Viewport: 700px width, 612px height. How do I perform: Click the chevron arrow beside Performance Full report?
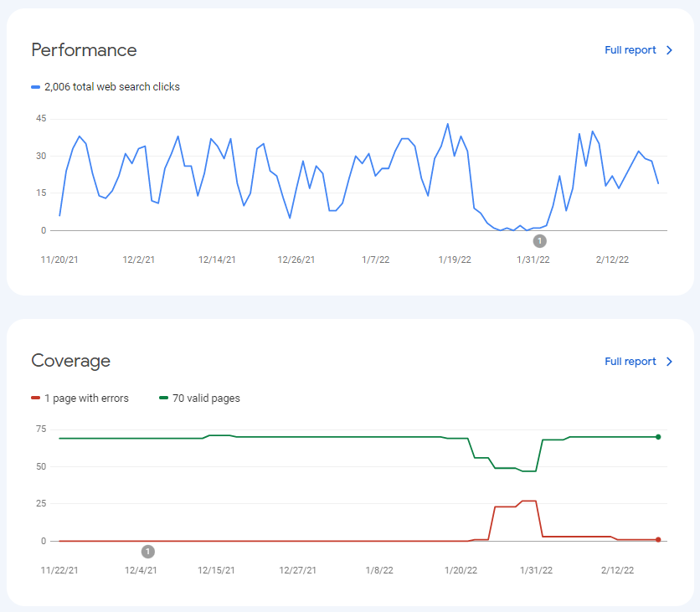point(669,50)
